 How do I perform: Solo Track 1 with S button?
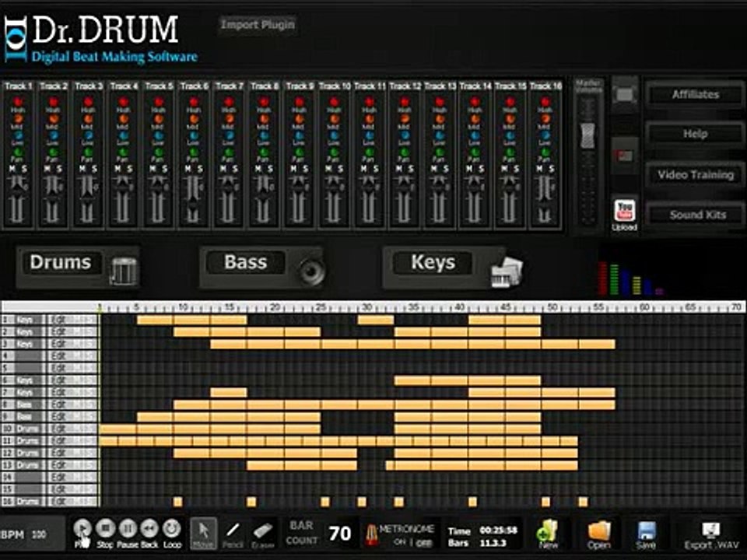click(x=24, y=169)
